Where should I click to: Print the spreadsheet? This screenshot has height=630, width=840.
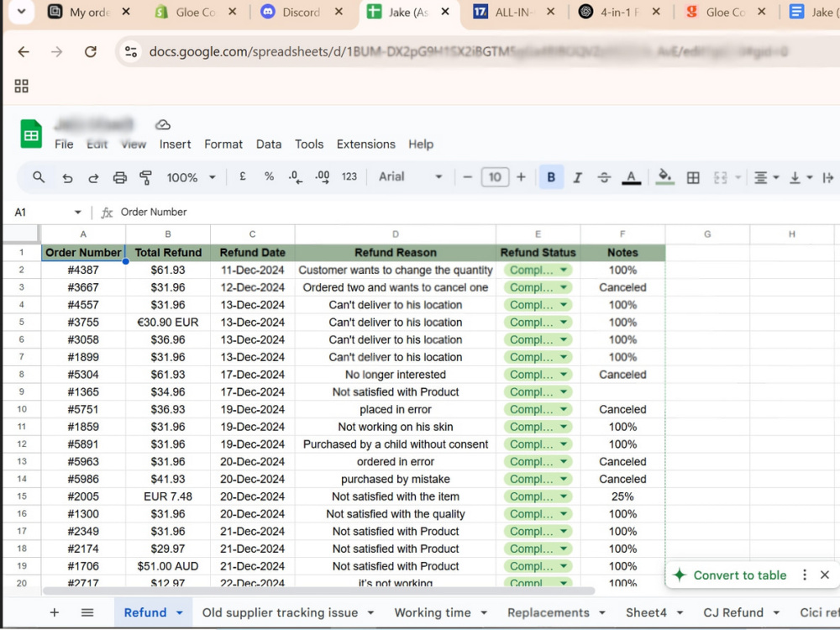coord(119,177)
